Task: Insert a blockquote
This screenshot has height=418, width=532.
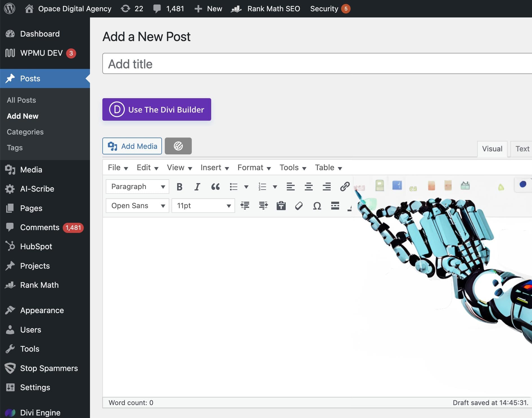Action: coord(215,186)
